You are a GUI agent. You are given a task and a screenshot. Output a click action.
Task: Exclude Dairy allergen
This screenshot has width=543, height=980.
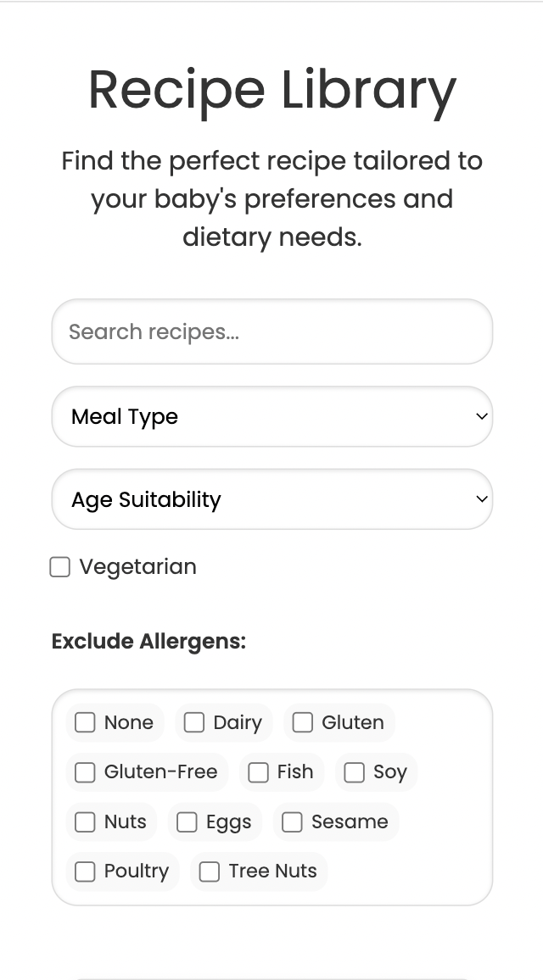coord(193,722)
